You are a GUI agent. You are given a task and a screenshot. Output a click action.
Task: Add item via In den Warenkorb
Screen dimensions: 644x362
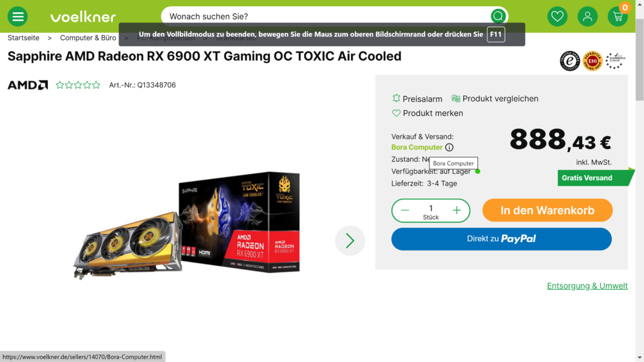pos(547,211)
